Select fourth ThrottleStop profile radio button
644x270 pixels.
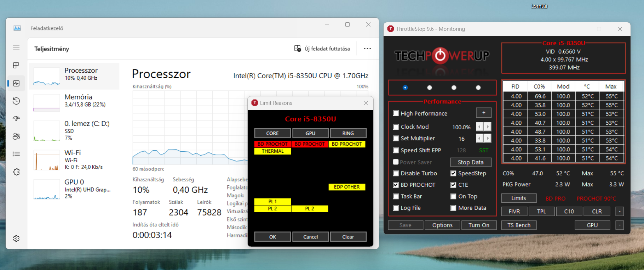pyautogui.click(x=478, y=88)
